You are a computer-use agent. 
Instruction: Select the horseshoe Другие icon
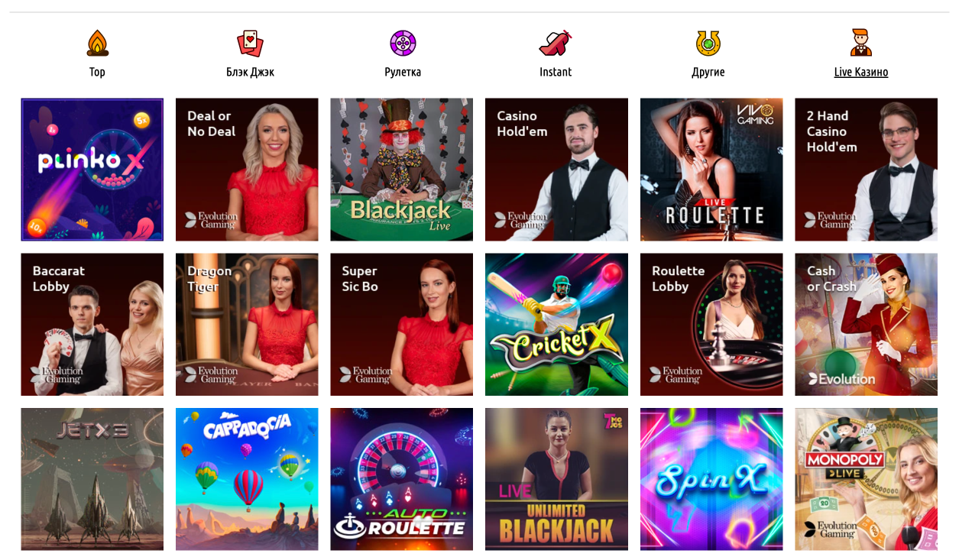[x=708, y=43]
